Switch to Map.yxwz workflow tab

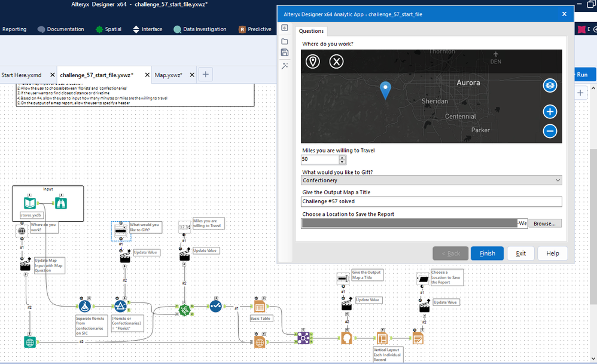pos(168,75)
